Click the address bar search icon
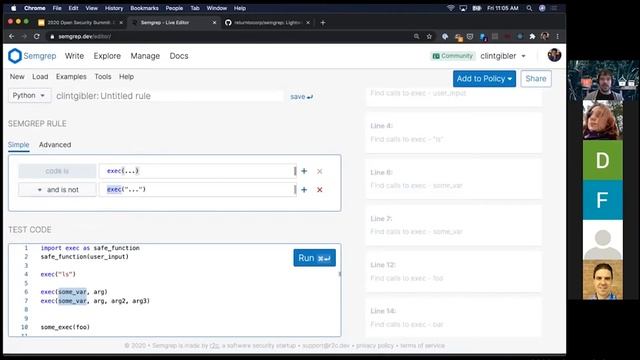 416,36
